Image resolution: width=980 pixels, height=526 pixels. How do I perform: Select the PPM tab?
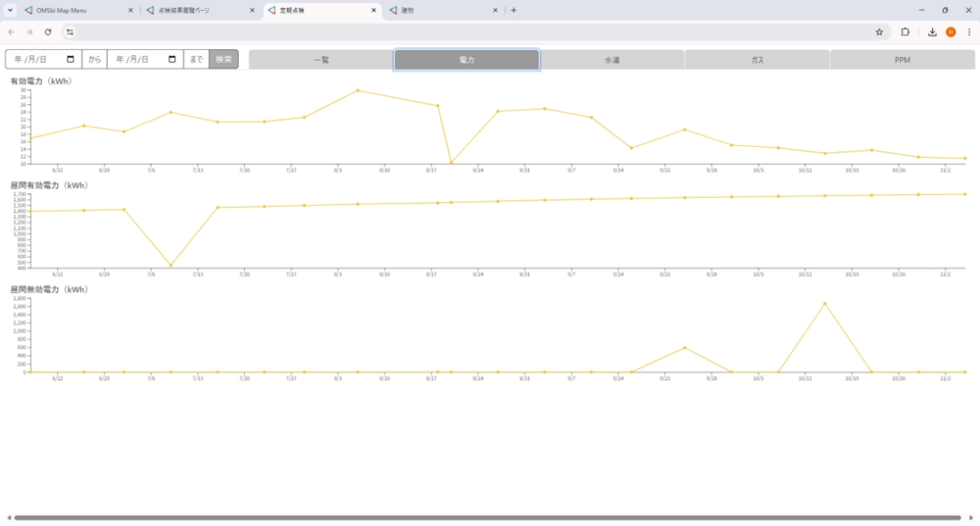(902, 60)
